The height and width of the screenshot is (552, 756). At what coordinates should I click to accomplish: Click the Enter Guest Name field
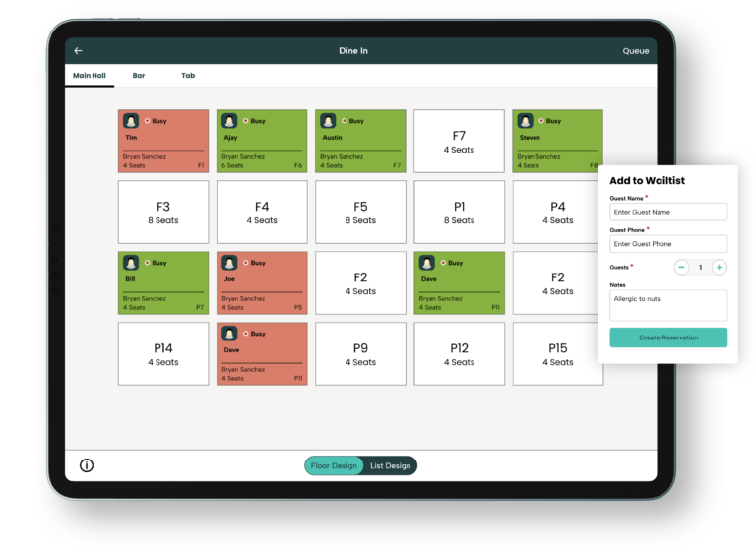668,212
